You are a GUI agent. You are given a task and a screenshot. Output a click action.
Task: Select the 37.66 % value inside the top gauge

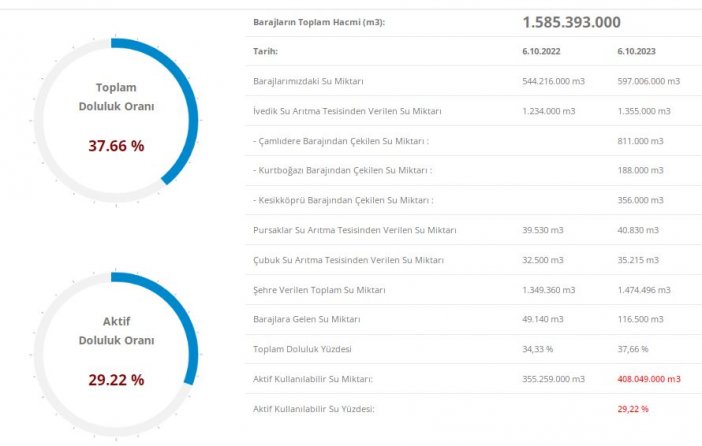[x=116, y=146]
